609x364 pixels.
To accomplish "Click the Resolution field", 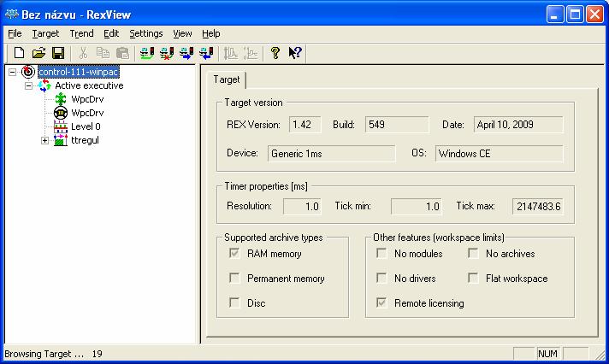I will point(303,206).
